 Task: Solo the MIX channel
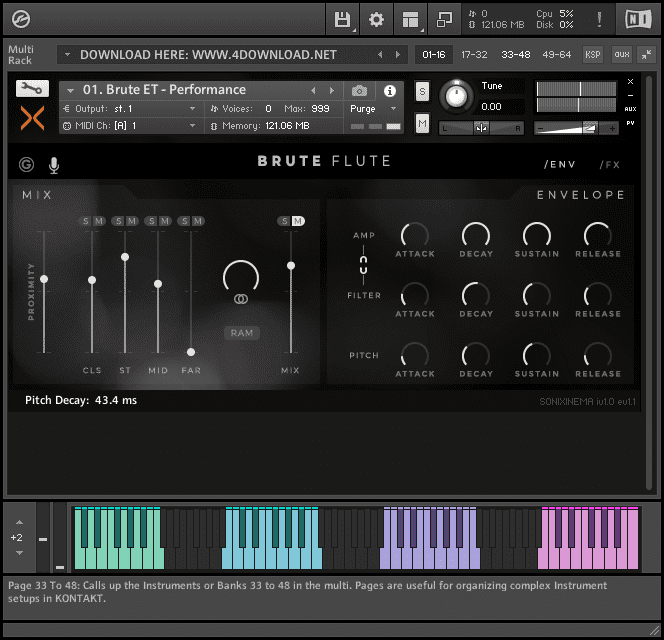pyautogui.click(x=285, y=221)
